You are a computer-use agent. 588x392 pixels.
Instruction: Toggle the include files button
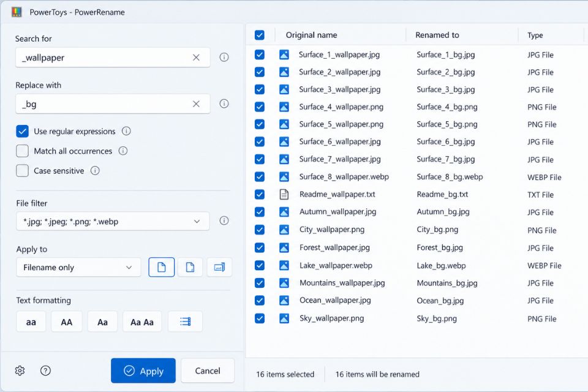161,267
